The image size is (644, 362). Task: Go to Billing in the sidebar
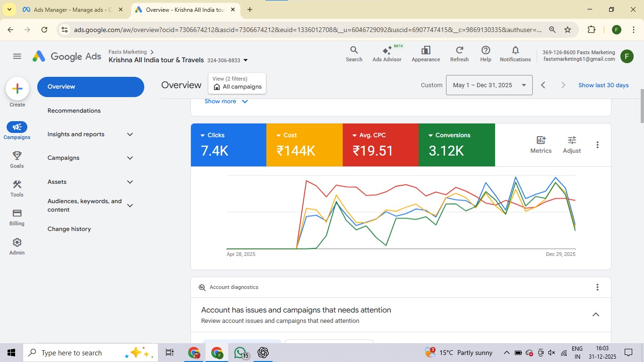[17, 217]
